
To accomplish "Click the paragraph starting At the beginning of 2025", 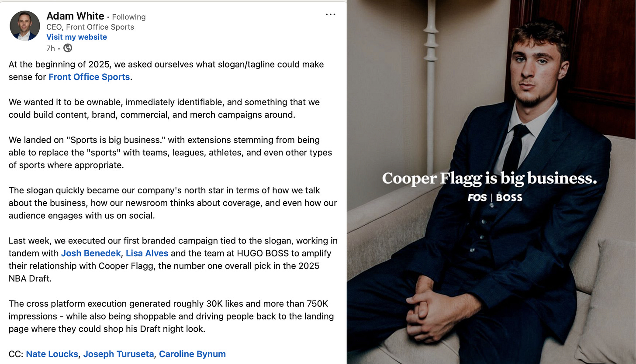I will coord(166,71).
